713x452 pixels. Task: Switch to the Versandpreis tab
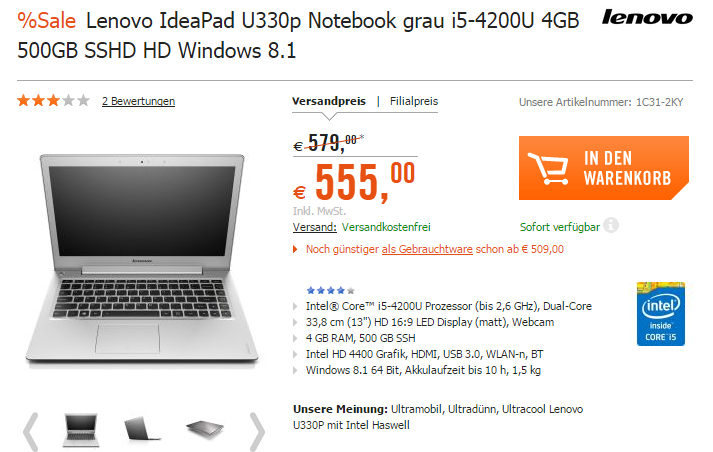(329, 101)
